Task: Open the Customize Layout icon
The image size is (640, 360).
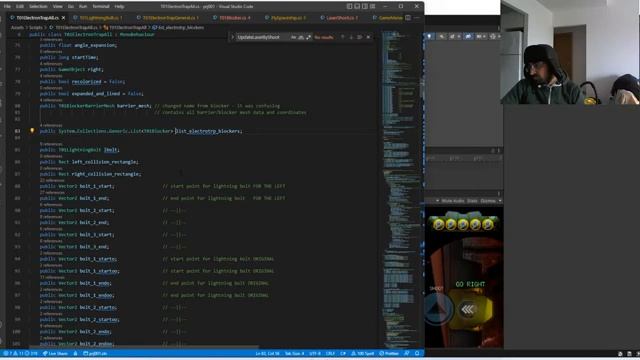Action: 373,7
